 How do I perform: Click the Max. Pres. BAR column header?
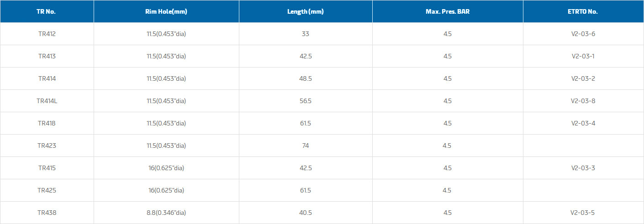click(448, 11)
